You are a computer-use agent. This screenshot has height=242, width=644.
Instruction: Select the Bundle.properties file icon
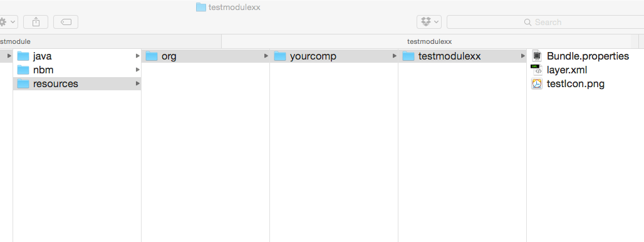(536, 56)
